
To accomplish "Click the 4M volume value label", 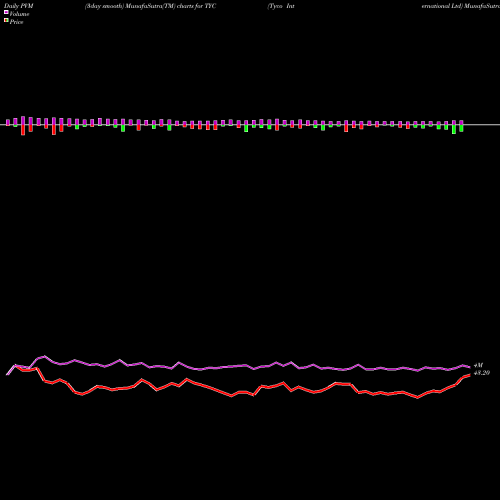I will click(478, 365).
